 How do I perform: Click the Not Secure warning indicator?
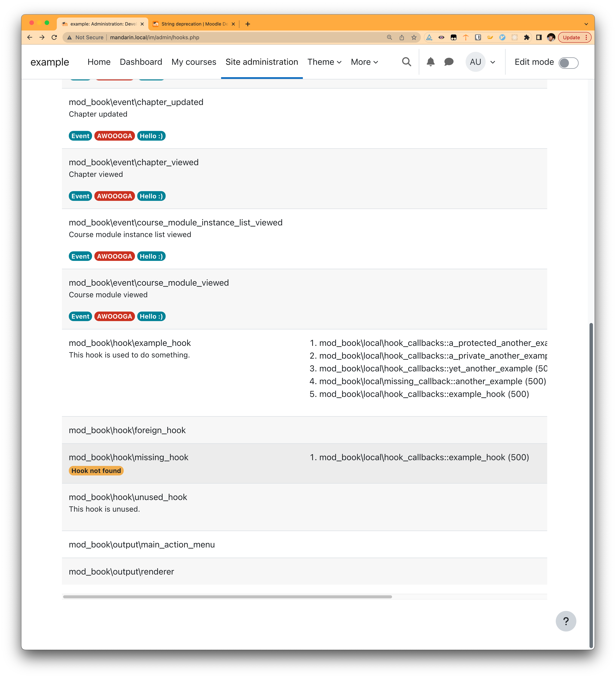tap(85, 37)
